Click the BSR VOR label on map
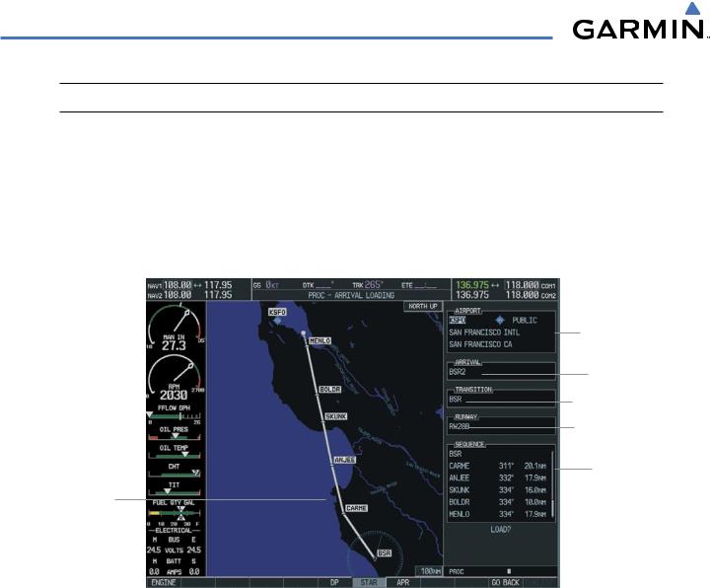712x588 pixels. click(385, 553)
